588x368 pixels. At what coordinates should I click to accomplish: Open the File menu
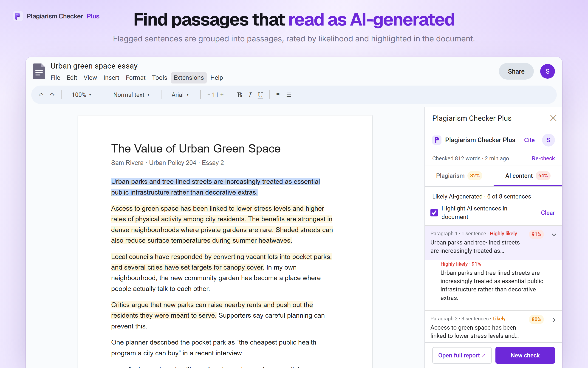click(x=55, y=78)
